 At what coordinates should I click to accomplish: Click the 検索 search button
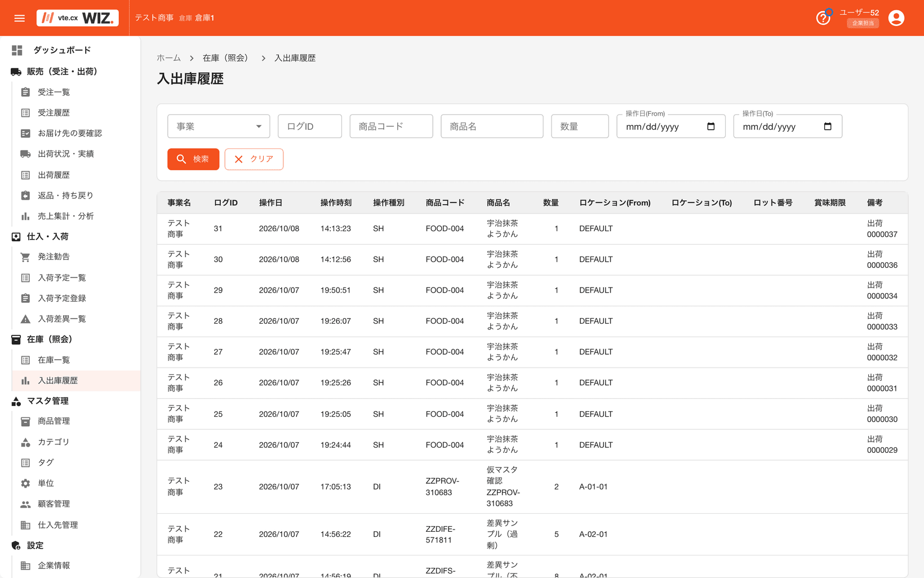pos(193,159)
